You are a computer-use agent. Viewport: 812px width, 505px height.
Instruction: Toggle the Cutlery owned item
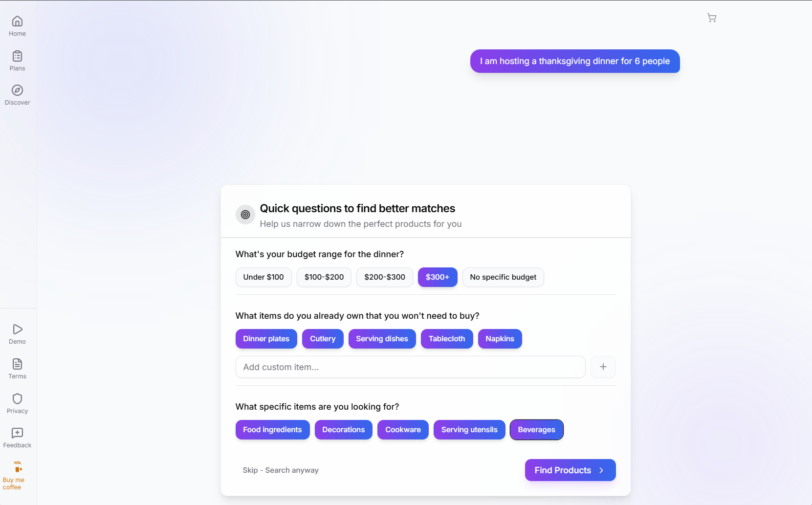322,338
